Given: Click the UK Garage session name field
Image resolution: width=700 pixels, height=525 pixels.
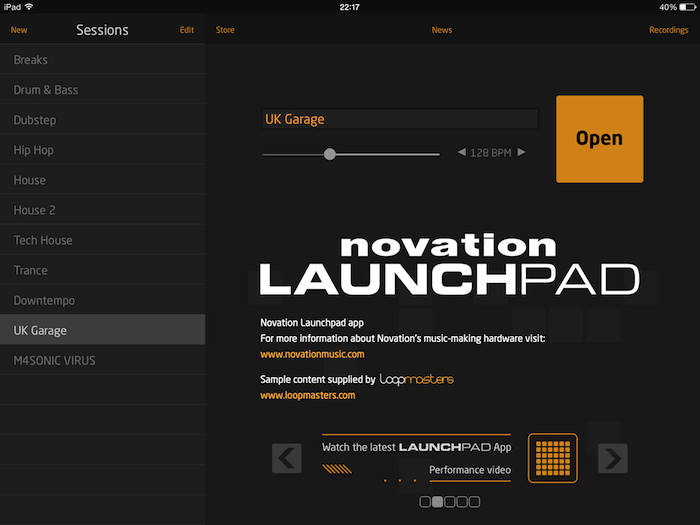Looking at the screenshot, I should click(x=400, y=119).
